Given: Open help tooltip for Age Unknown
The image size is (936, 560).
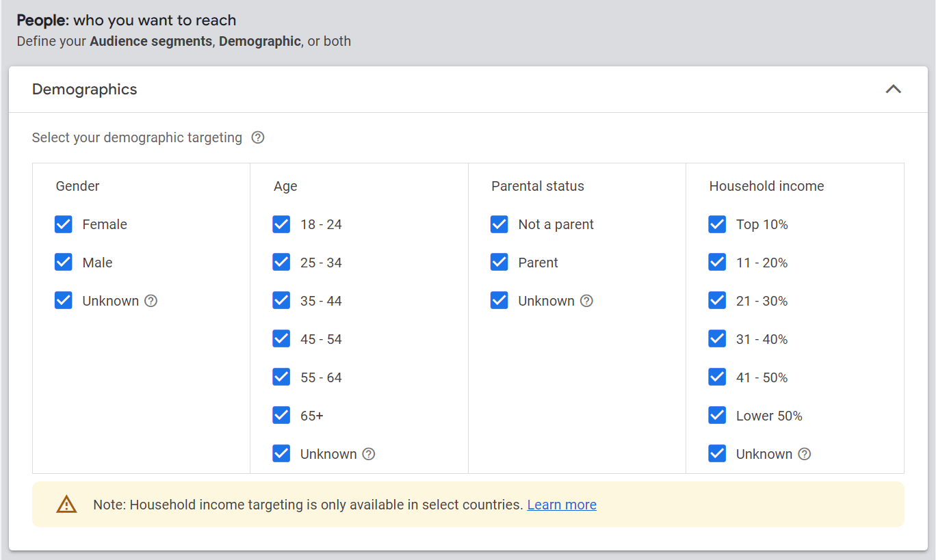Looking at the screenshot, I should pyautogui.click(x=369, y=453).
